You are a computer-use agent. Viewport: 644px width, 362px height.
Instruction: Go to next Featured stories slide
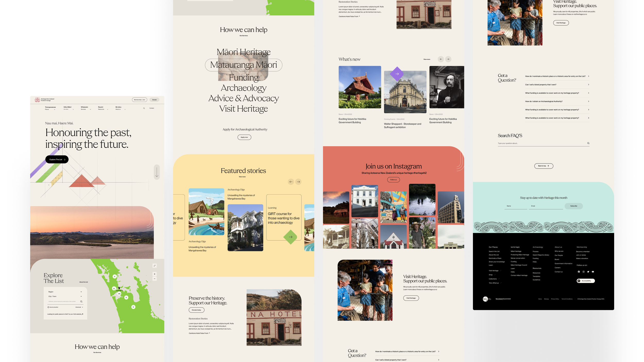coord(298,182)
